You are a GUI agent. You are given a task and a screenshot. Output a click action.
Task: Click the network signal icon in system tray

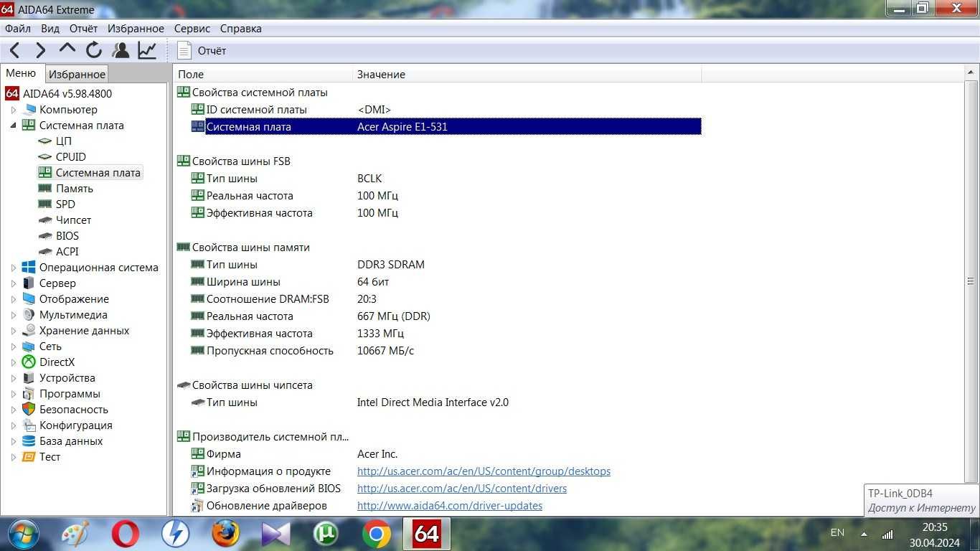point(887,534)
